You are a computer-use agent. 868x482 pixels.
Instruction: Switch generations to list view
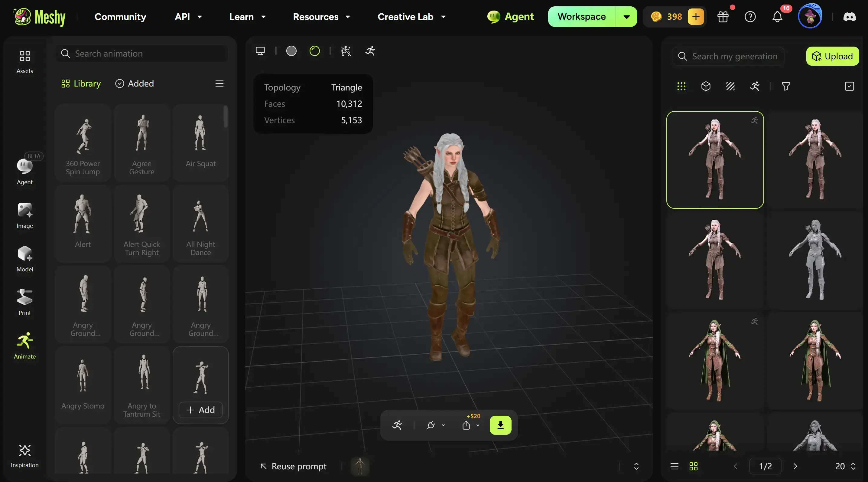point(674,466)
